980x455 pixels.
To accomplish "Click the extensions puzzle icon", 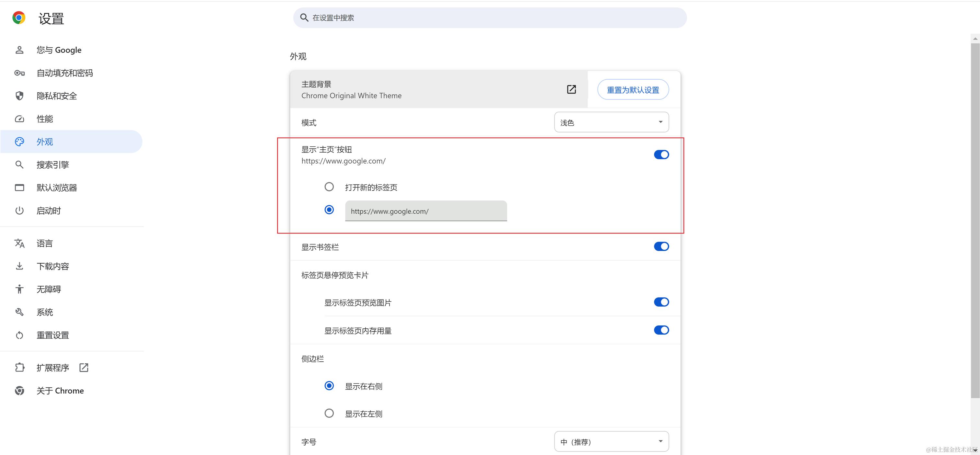I will [x=19, y=368].
